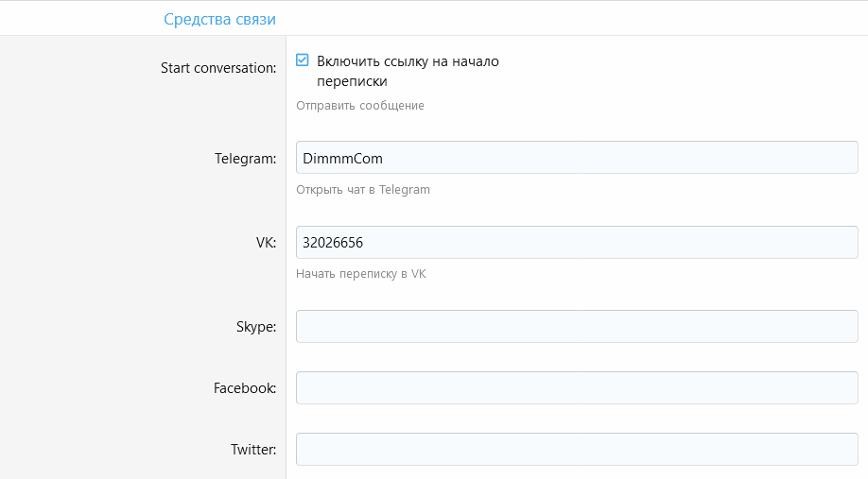Click the Telegram field label
Viewport: 868px width, 479px height.
245,158
